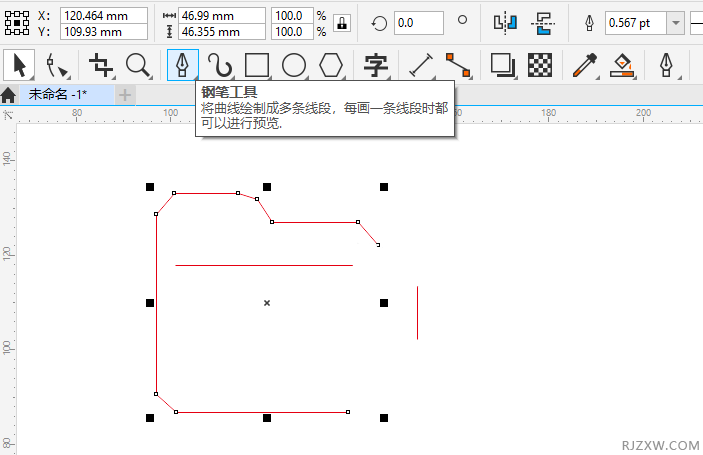Click the horizontal red line inside shape
The width and height of the screenshot is (703, 455).
264,265
